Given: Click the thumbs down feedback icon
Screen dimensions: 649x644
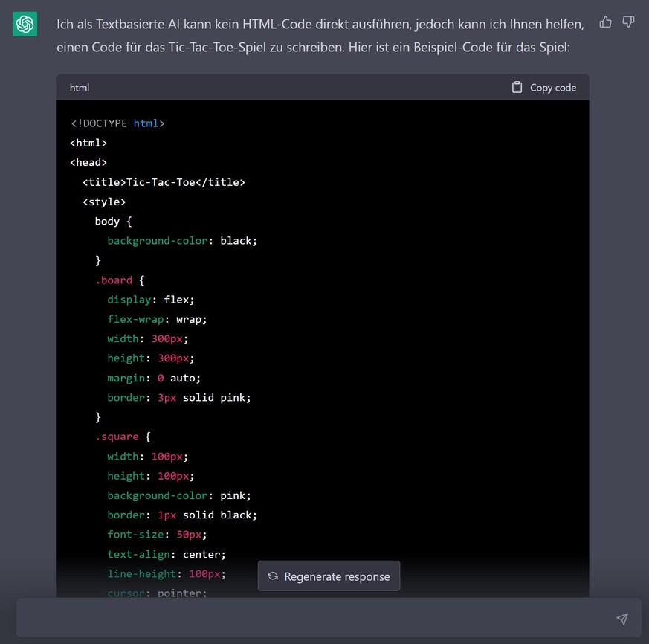Looking at the screenshot, I should [628, 22].
